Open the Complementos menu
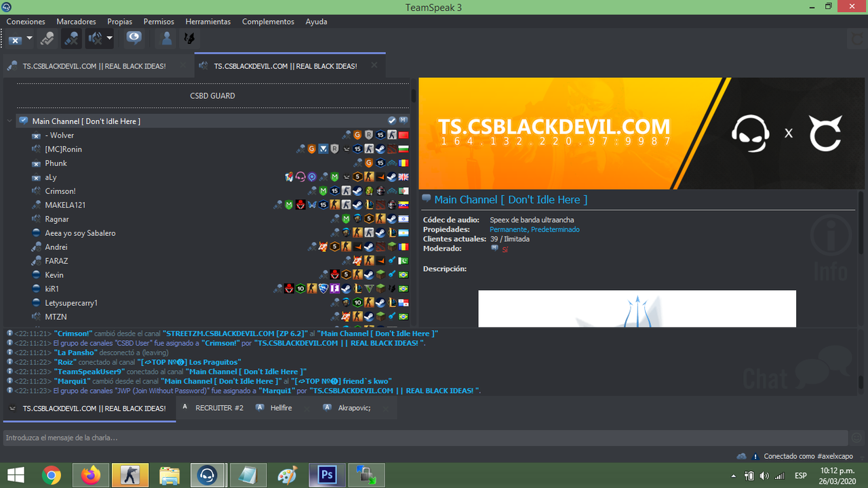The height and width of the screenshot is (488, 868). 268,22
